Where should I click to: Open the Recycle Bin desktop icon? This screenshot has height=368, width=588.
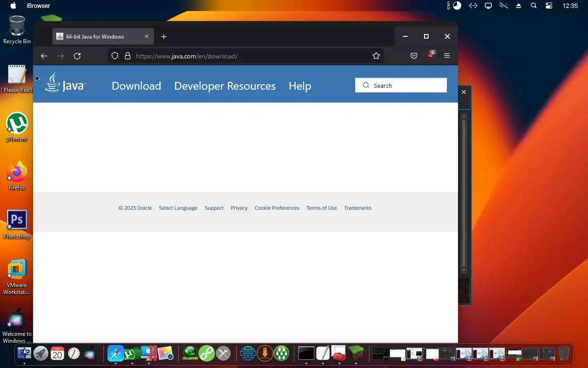pyautogui.click(x=17, y=30)
